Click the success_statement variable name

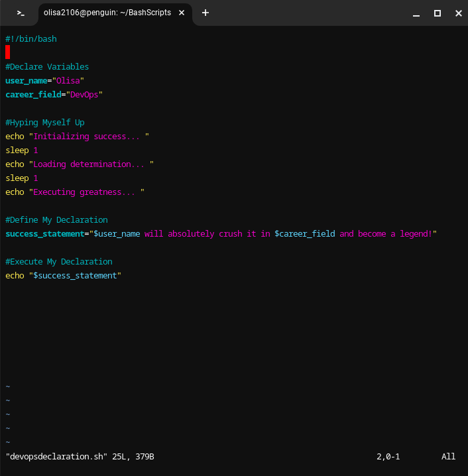[x=45, y=234]
